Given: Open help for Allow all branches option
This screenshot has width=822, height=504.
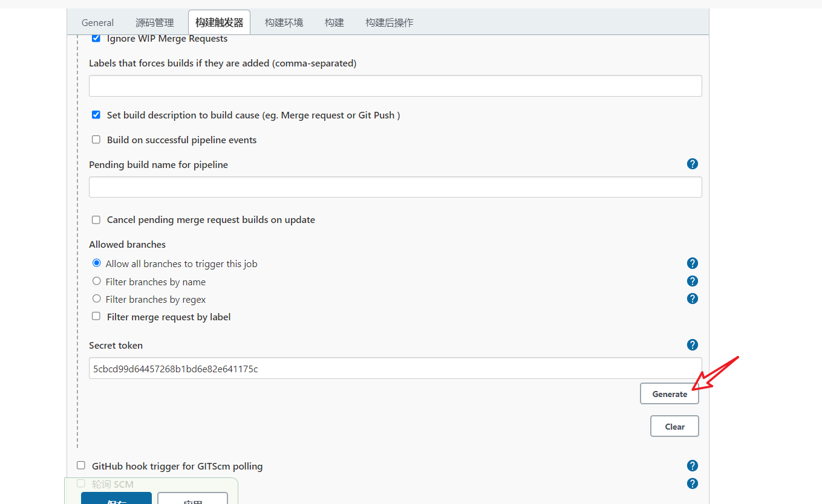Looking at the screenshot, I should [693, 263].
